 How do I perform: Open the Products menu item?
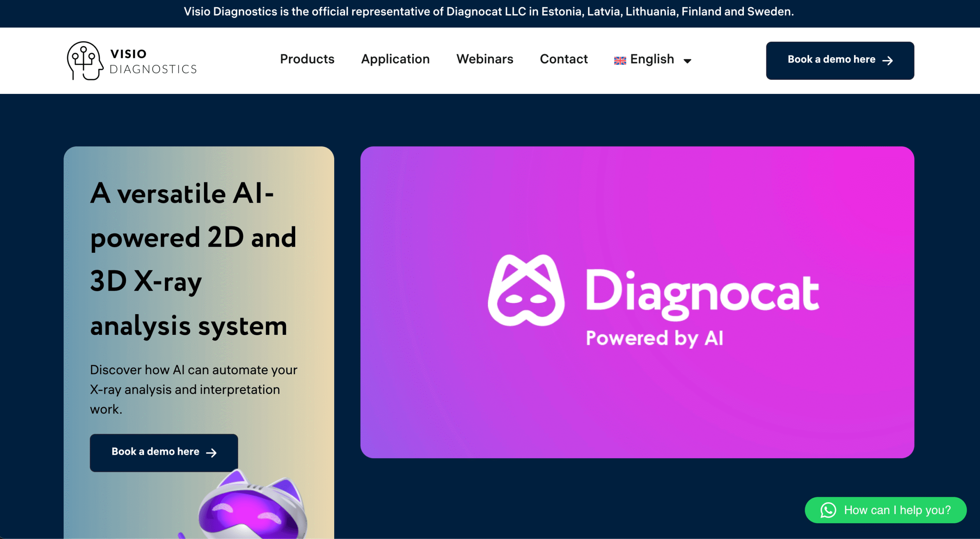point(307,59)
